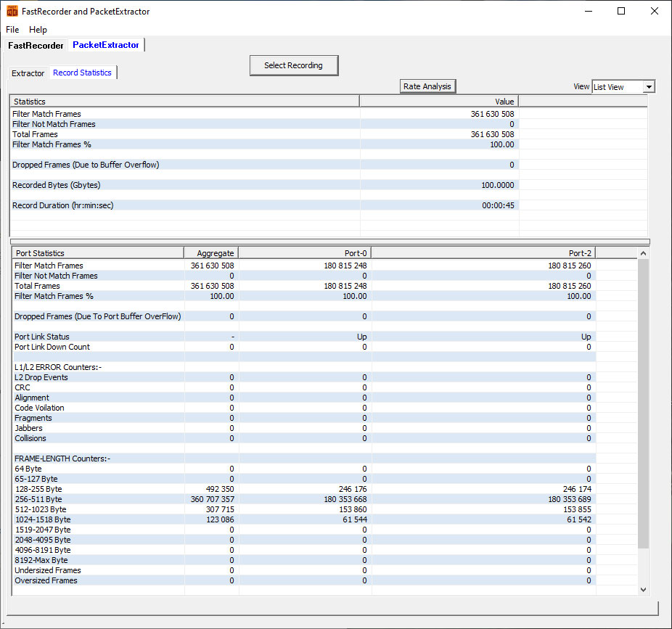This screenshot has width=672, height=629.
Task: Click the FastRecorder app icon in title bar
Action: click(x=12, y=11)
